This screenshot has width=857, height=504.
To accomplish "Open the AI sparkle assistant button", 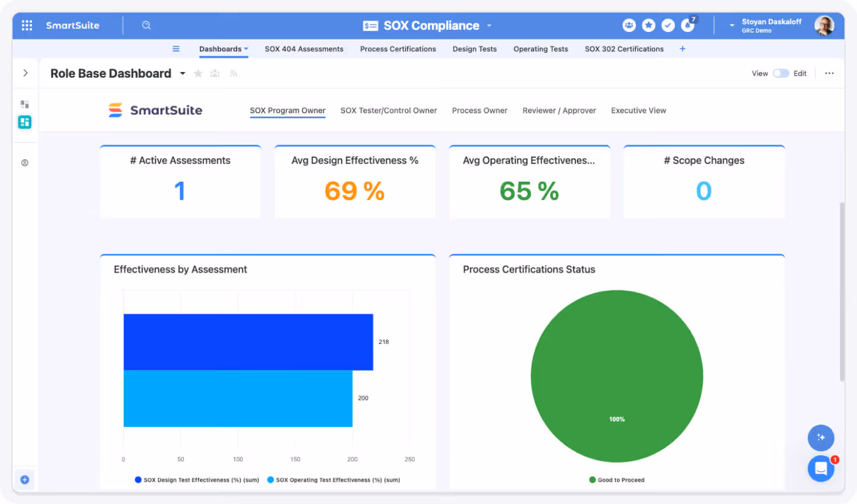I will (820, 438).
